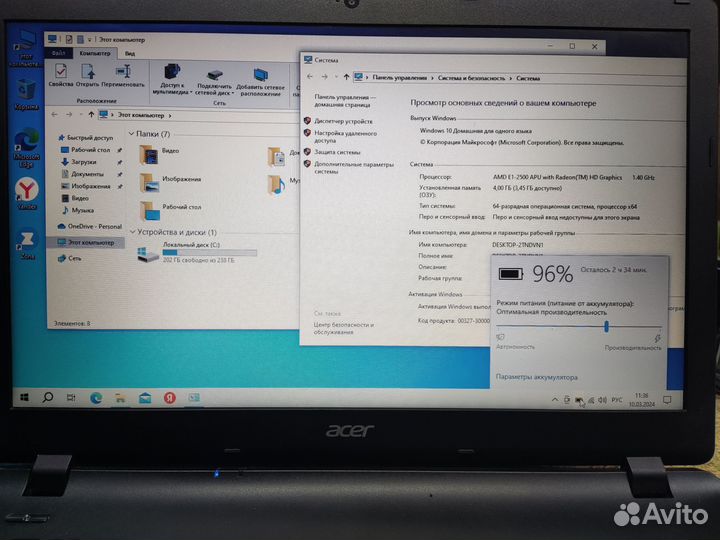Select Локальный диск (C:) drive
This screenshot has height=540, width=720.
click(197, 253)
